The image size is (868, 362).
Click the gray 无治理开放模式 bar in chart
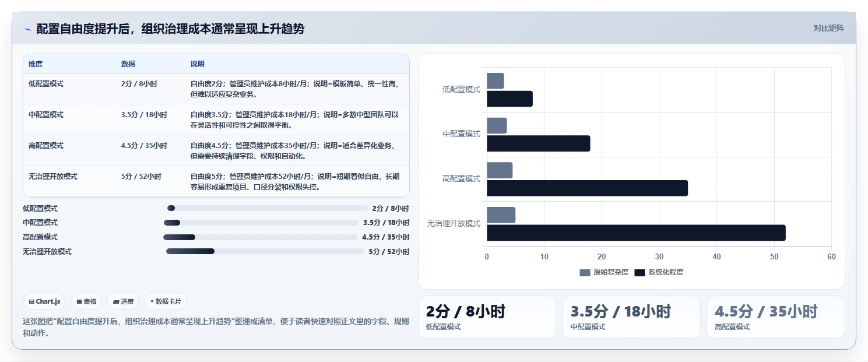501,215
